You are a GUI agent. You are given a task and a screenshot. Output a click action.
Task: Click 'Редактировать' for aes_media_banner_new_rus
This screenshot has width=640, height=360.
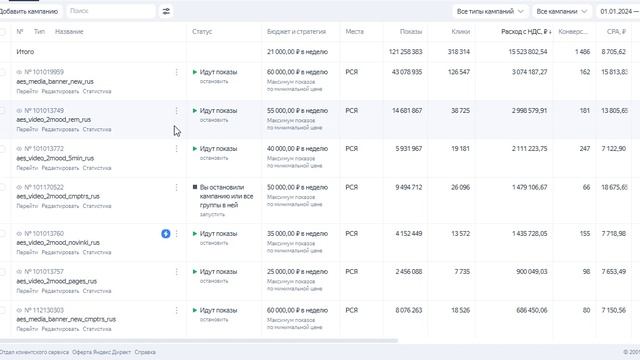coord(60,91)
